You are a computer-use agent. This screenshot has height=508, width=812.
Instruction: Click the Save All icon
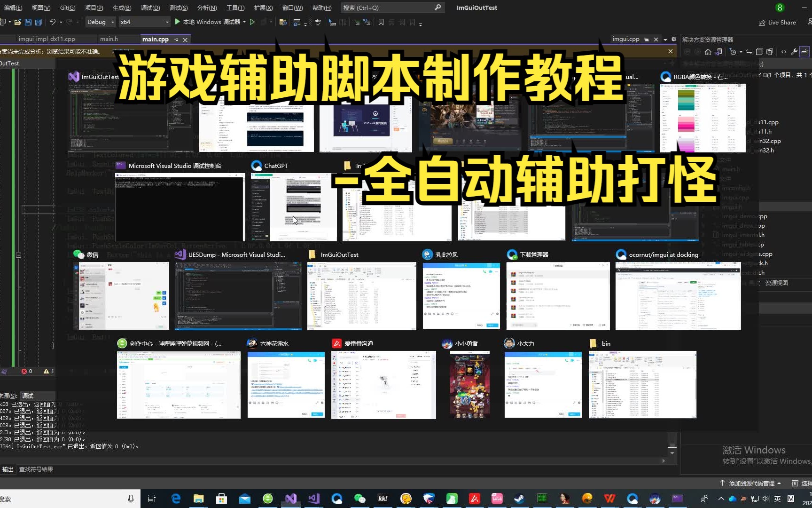39,22
